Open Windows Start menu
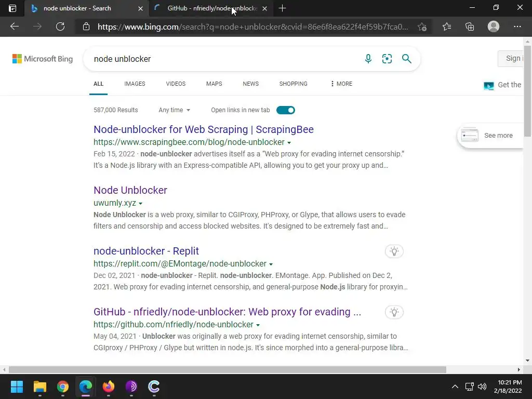 pyautogui.click(x=17, y=387)
